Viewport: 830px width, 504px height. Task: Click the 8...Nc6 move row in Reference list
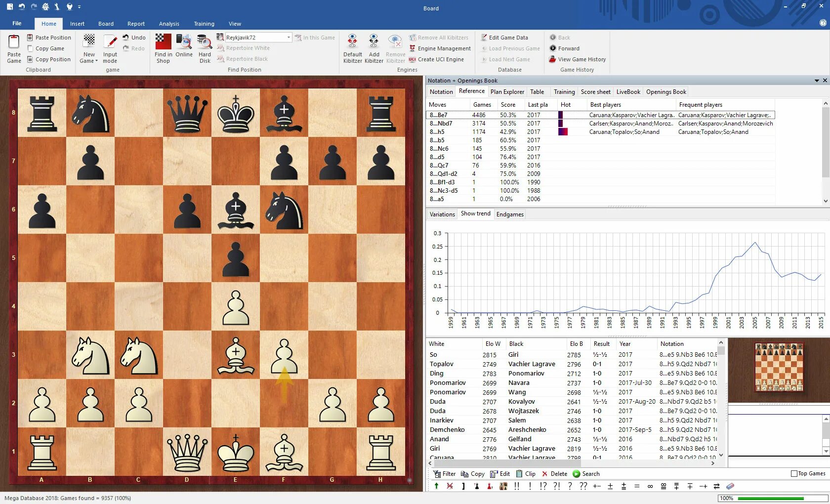coord(440,148)
